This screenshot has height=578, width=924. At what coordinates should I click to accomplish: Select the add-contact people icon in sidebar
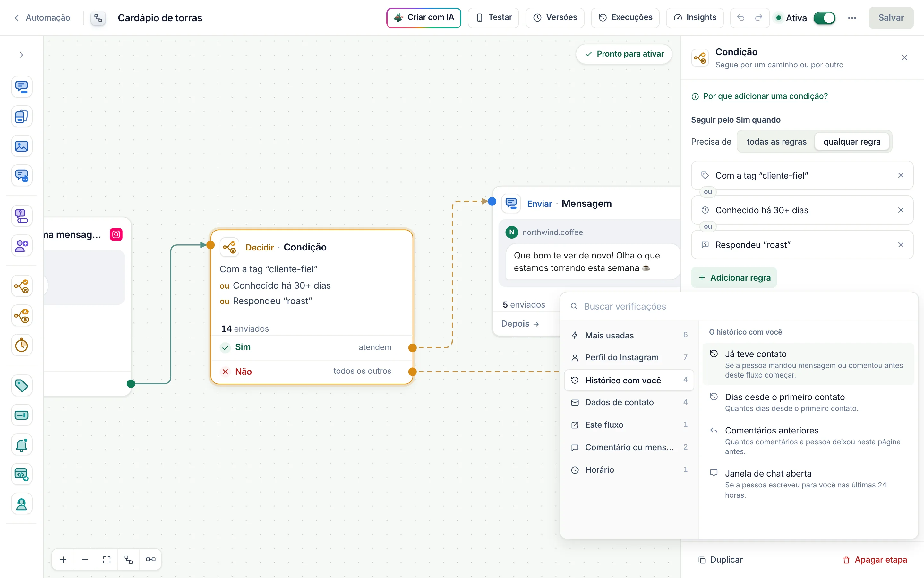(x=21, y=246)
